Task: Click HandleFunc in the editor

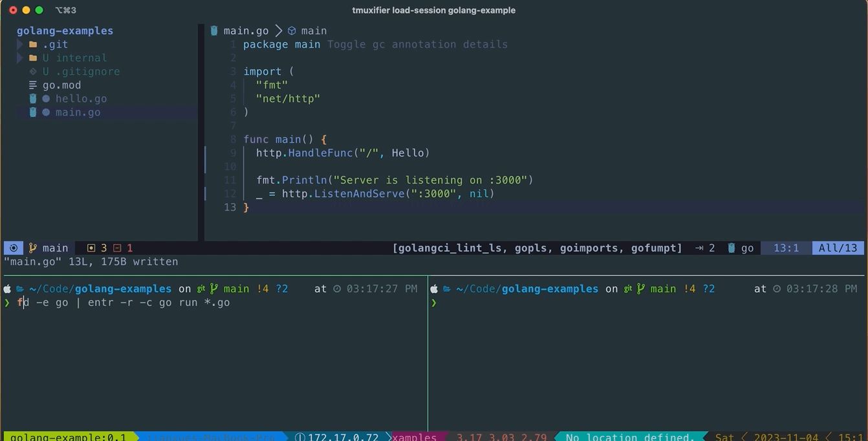Action: [320, 153]
